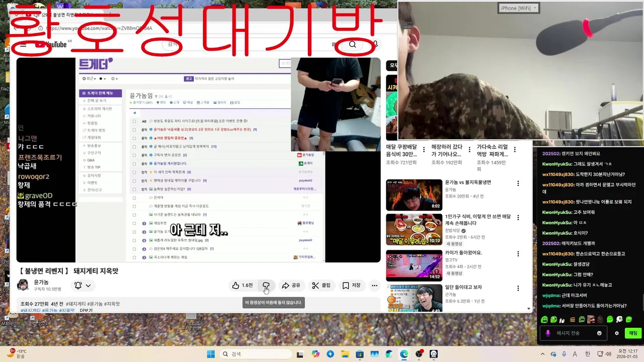Click the system tray microphone icon
The image size is (644, 362).
pos(564,354)
